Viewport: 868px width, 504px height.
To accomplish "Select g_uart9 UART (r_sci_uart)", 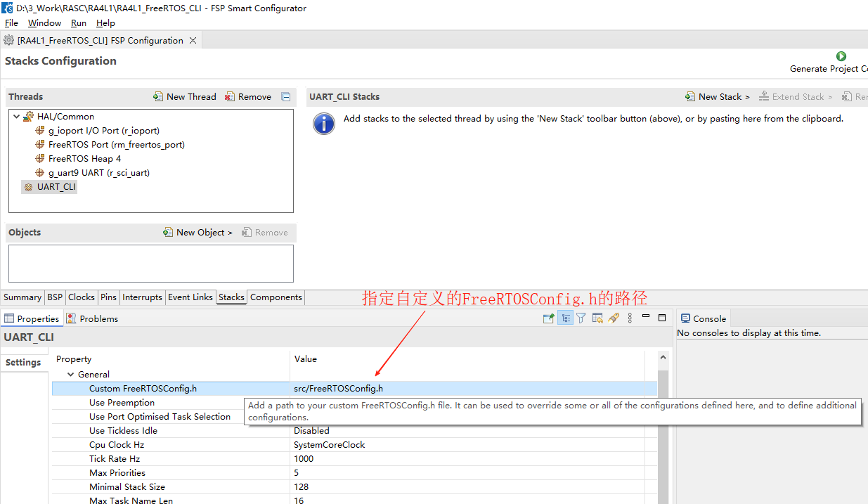I will [x=99, y=173].
